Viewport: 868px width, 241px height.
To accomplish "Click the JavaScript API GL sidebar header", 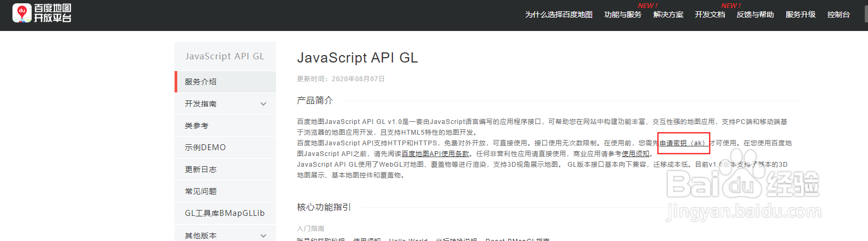I will pos(225,56).
